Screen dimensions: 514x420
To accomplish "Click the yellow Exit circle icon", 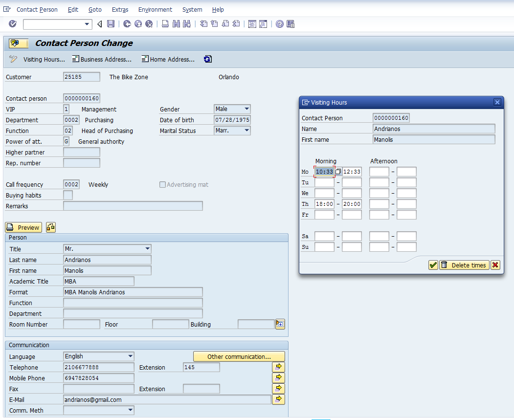I will [138, 23].
